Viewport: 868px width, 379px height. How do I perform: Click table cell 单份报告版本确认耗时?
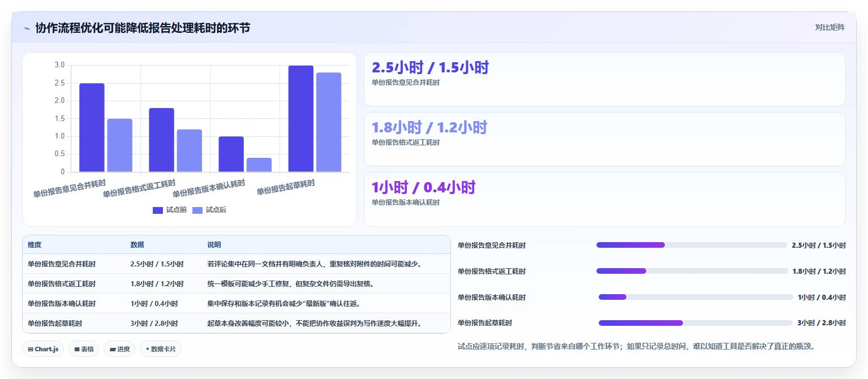pyautogui.click(x=62, y=304)
